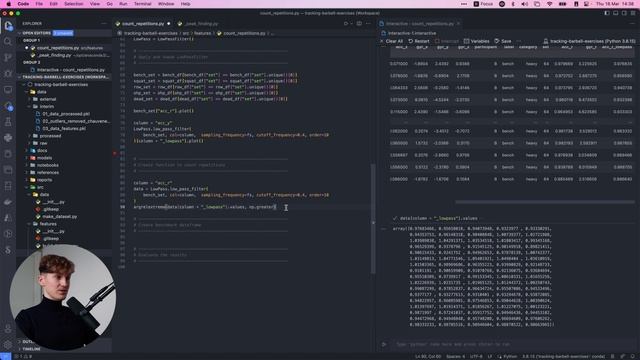Screen dimensions: 640x360
Task: Open the Run and Debug view
Action: 8,73
